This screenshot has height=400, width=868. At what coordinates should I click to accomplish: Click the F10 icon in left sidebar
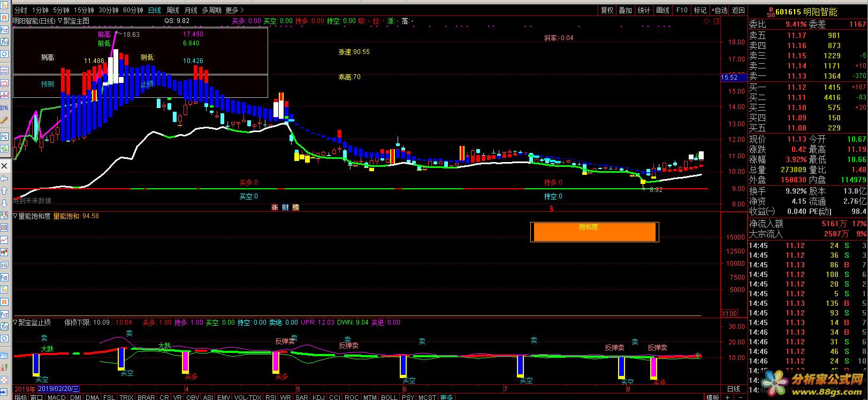tap(4, 277)
